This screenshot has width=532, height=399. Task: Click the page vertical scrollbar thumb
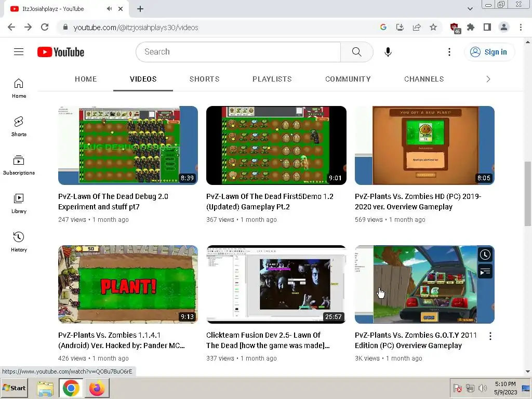pyautogui.click(x=528, y=193)
